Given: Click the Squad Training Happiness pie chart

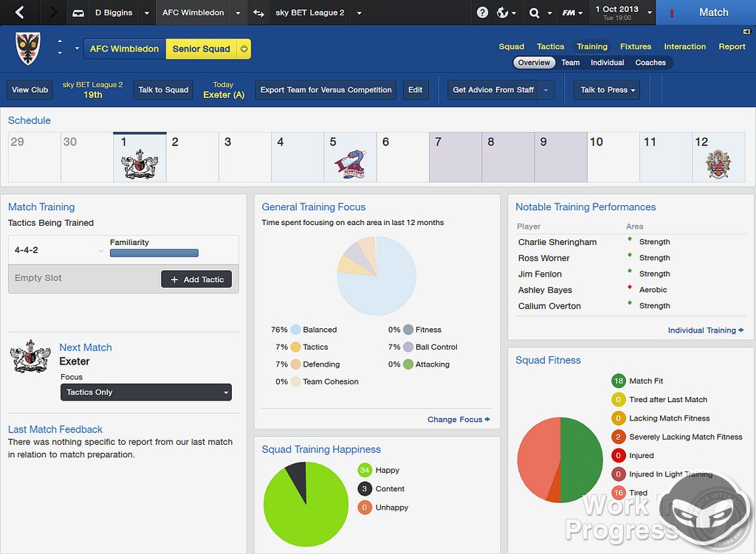Looking at the screenshot, I should click(x=306, y=505).
